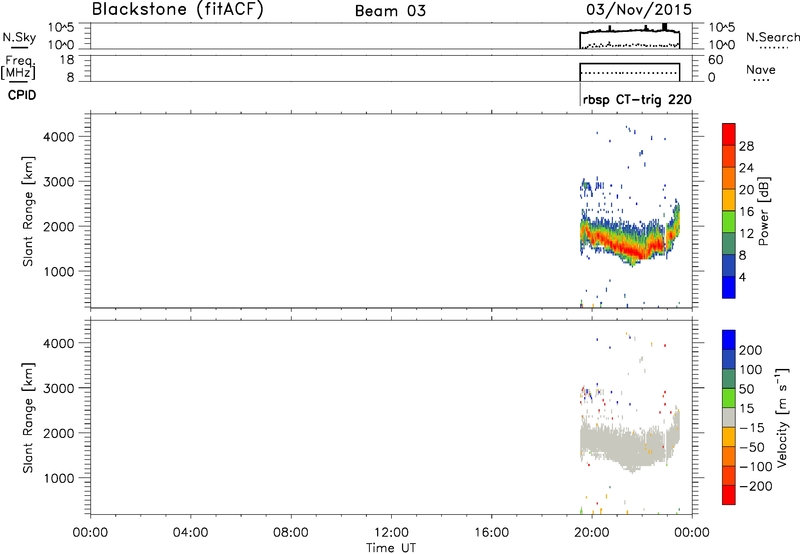Click the rbsp CT-trig 220 annotation
This screenshot has height=554, width=800.
click(637, 99)
